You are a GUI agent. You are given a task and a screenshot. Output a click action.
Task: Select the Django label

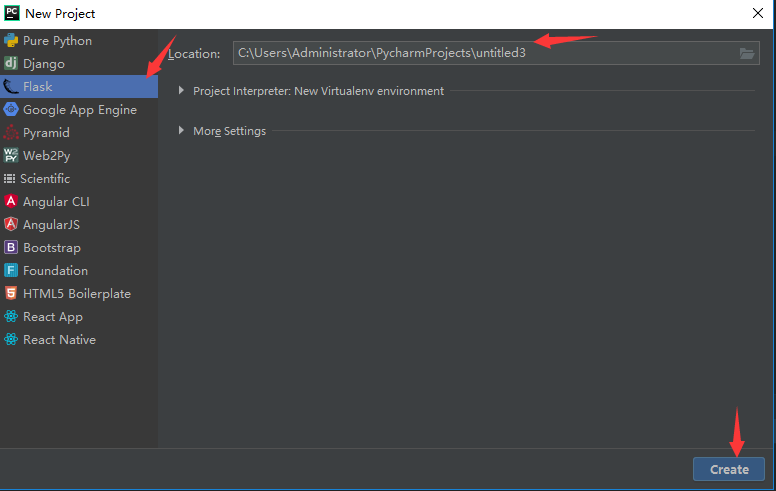44,64
